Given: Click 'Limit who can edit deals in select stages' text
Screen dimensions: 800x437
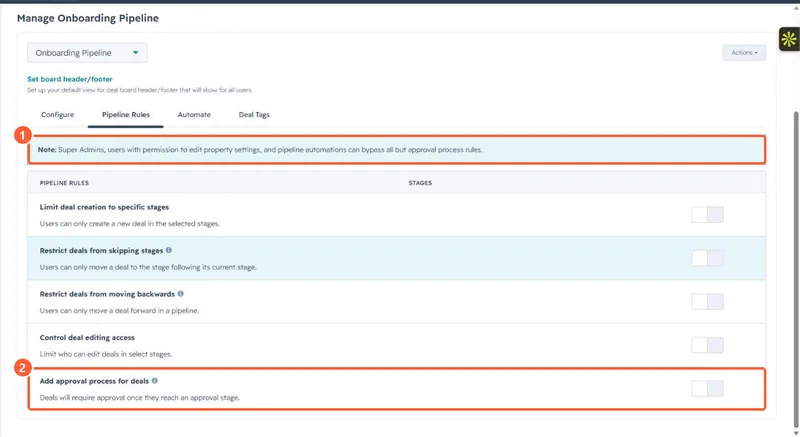Looking at the screenshot, I should point(106,354).
